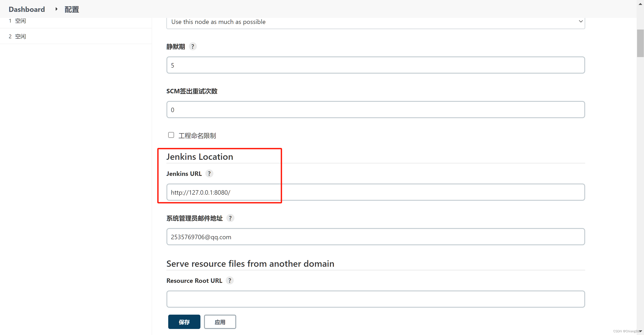Go to Dashboard breadcrumb
Viewport: 644px width, 335px height.
click(27, 9)
